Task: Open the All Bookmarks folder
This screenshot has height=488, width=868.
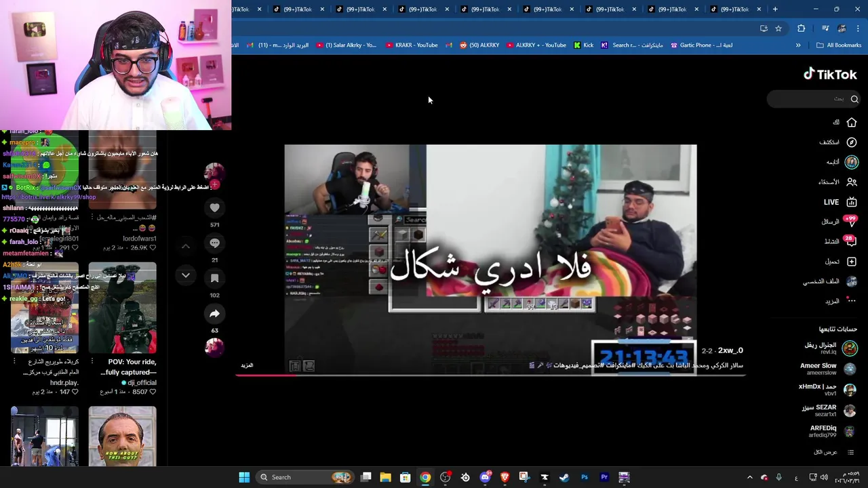Action: point(839,45)
